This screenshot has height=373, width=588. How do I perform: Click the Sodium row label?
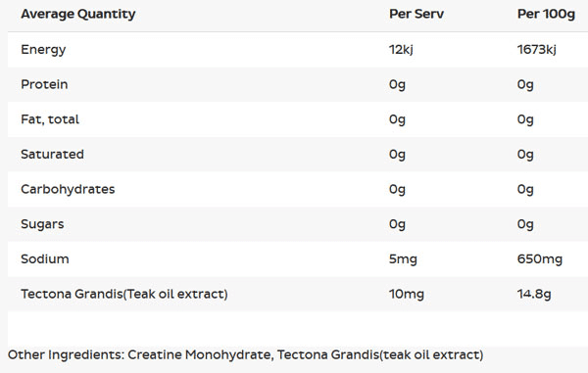[x=45, y=259]
